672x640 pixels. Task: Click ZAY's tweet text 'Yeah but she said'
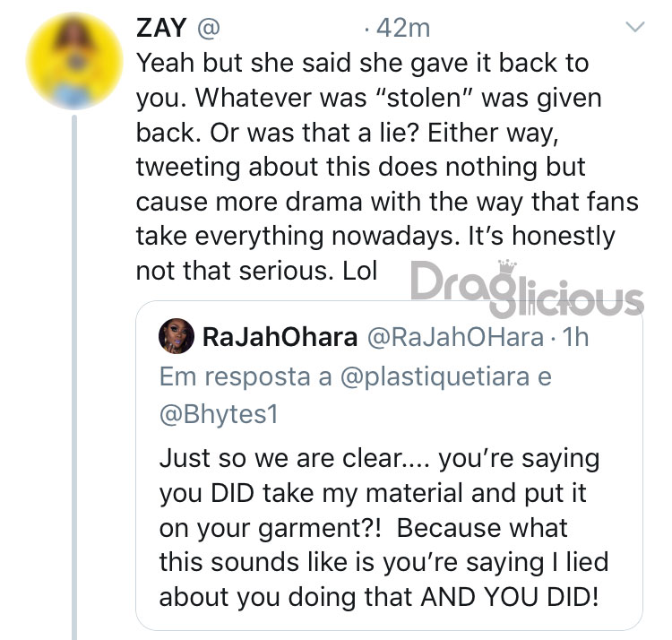pyautogui.click(x=246, y=63)
